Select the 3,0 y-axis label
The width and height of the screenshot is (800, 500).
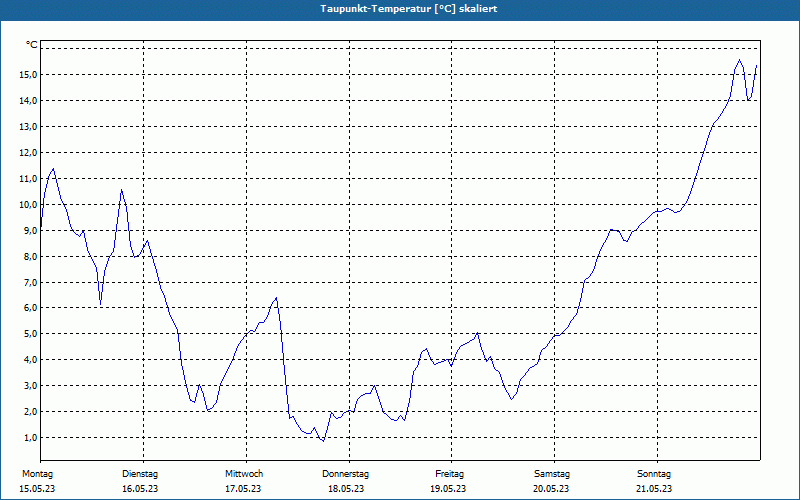point(30,386)
